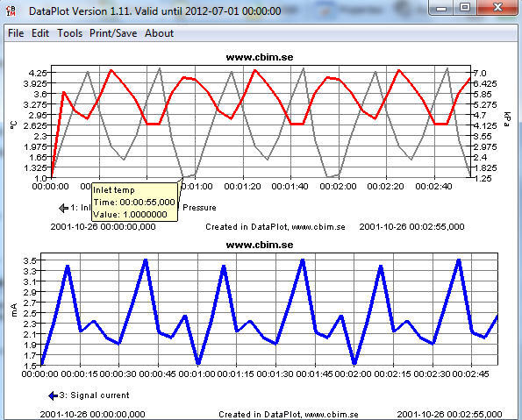
Task: Maximize the DataPlot window
Action: click(x=465, y=7)
